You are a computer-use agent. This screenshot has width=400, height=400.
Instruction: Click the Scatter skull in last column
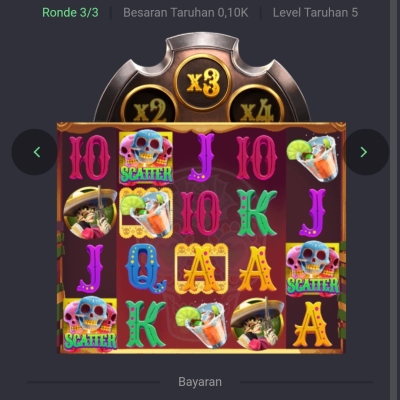[x=313, y=269]
